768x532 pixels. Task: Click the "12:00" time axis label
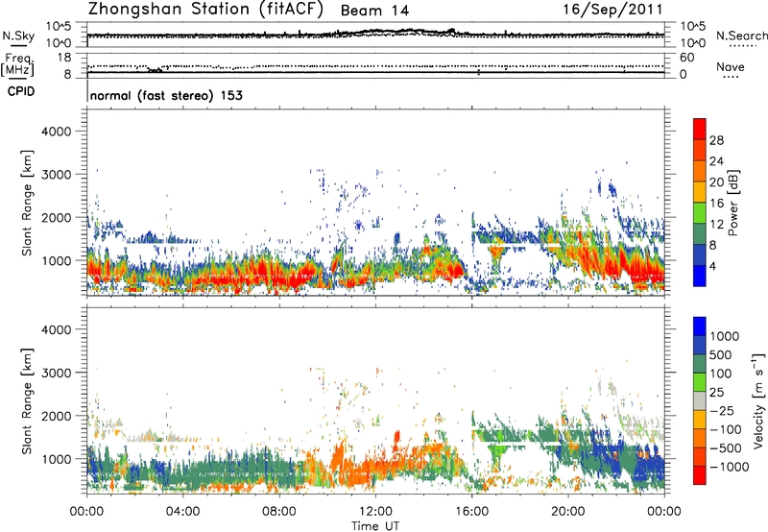(375, 512)
